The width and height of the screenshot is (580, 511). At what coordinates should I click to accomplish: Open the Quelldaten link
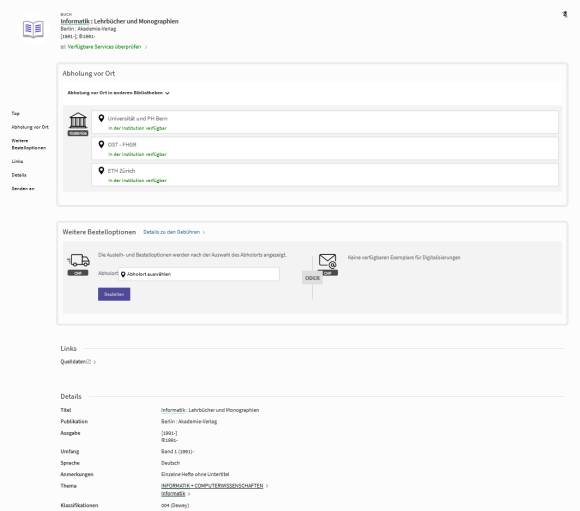(73, 362)
